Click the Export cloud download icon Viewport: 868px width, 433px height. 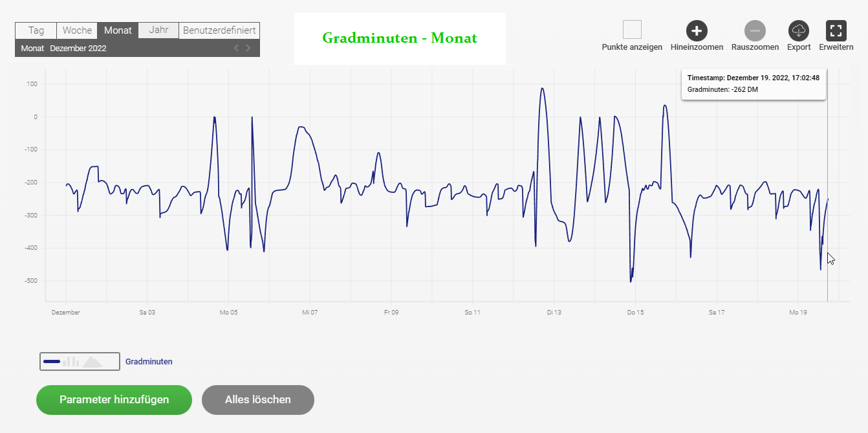click(799, 30)
